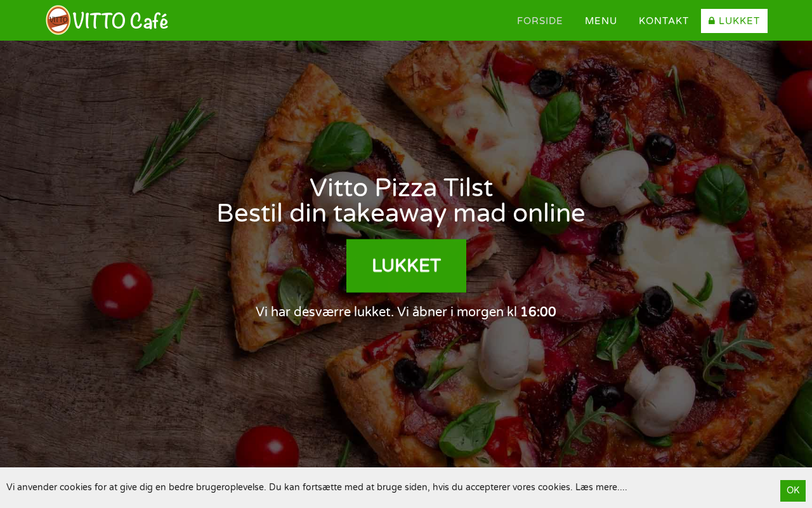Click the round Vitto logo icon
812x508 pixels.
point(58,20)
